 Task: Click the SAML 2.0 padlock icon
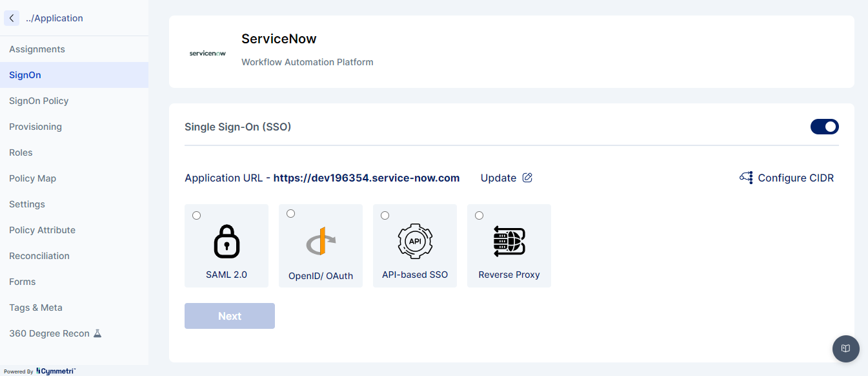point(227,242)
